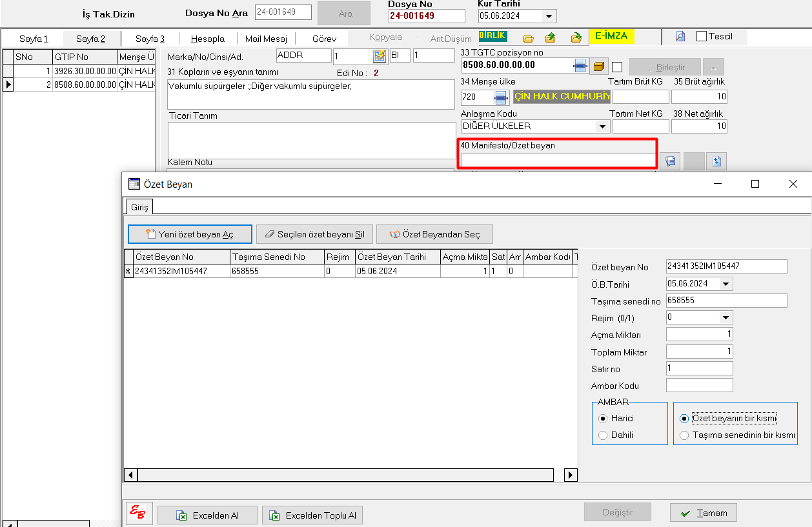The image size is (812, 527).
Task: Click the Özet Beyan window title icon
Action: (134, 184)
